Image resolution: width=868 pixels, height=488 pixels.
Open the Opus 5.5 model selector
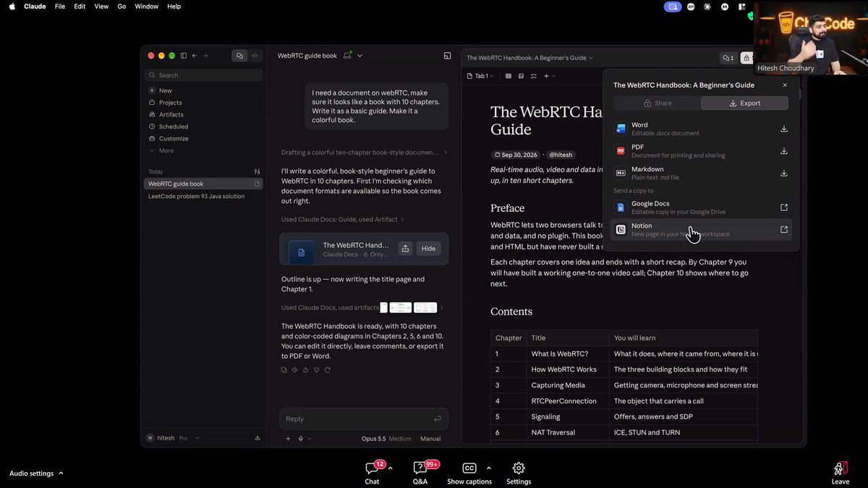coord(386,438)
